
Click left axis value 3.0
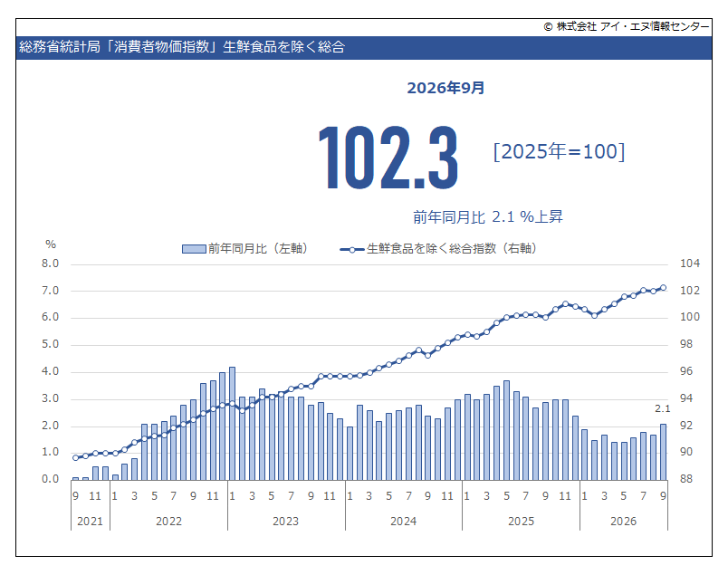[x=50, y=398]
